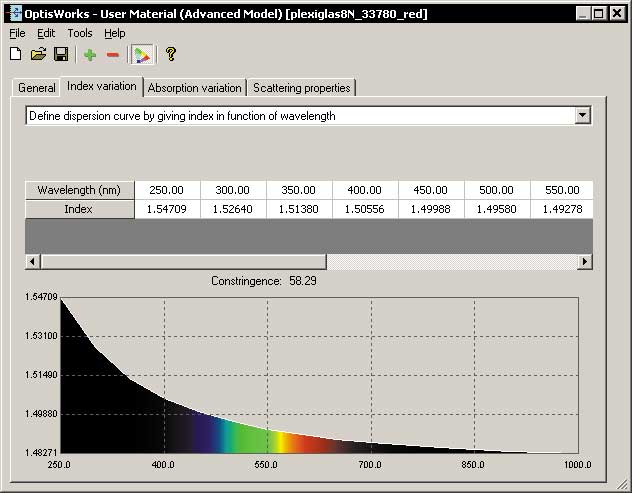The height and width of the screenshot is (493, 632).
Task: Open the File menu
Action: click(17, 33)
